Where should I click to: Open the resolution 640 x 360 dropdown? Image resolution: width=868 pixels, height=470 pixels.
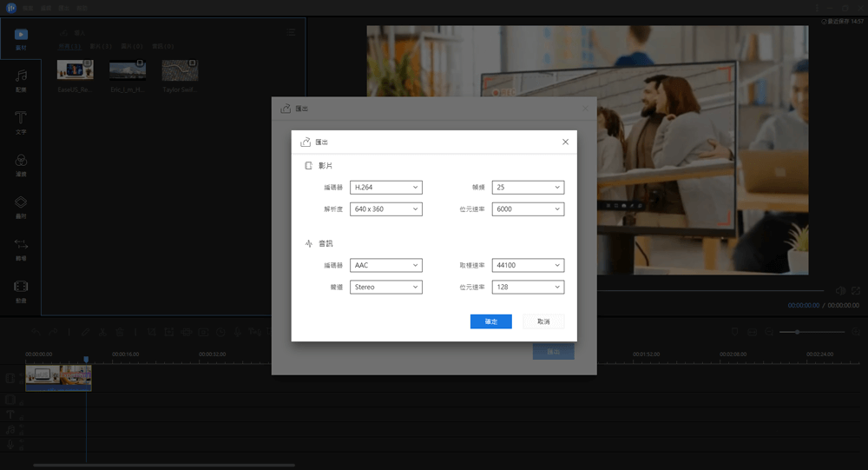point(386,209)
